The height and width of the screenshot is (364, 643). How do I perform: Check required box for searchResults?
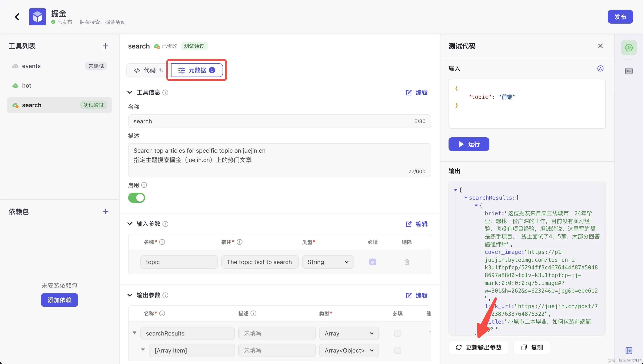click(397, 334)
